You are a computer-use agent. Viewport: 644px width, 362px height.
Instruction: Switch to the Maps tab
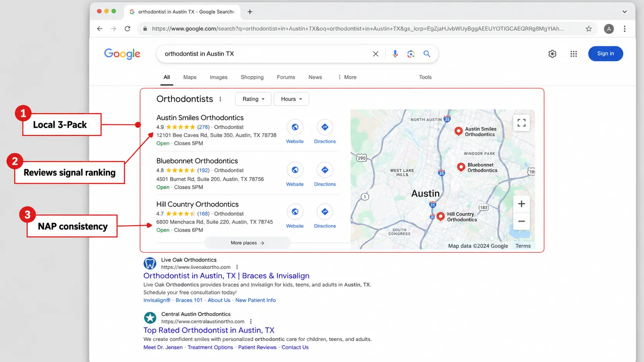190,77
